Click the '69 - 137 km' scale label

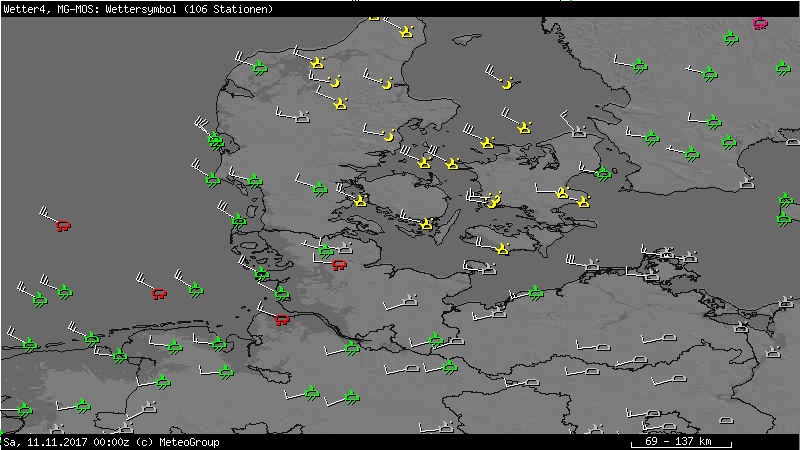pos(678,441)
